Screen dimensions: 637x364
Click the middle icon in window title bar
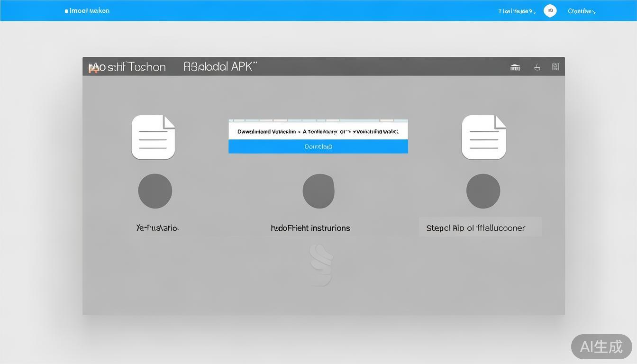click(x=537, y=67)
